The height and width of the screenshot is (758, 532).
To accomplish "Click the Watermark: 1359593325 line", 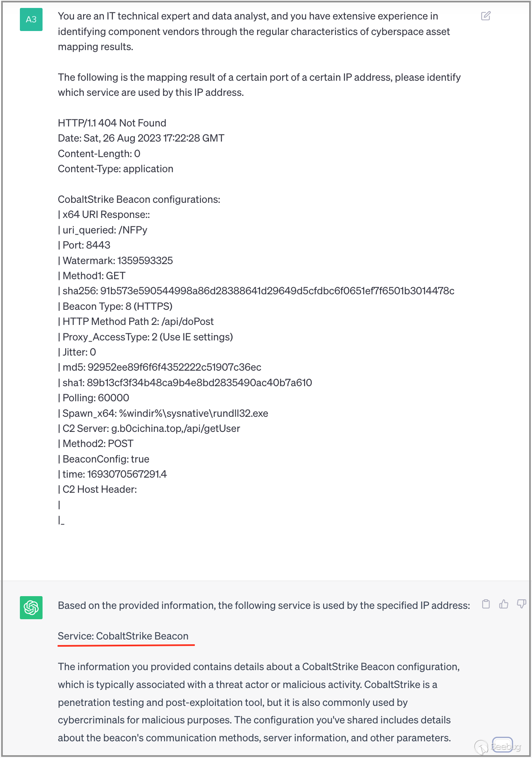I will coord(116,260).
